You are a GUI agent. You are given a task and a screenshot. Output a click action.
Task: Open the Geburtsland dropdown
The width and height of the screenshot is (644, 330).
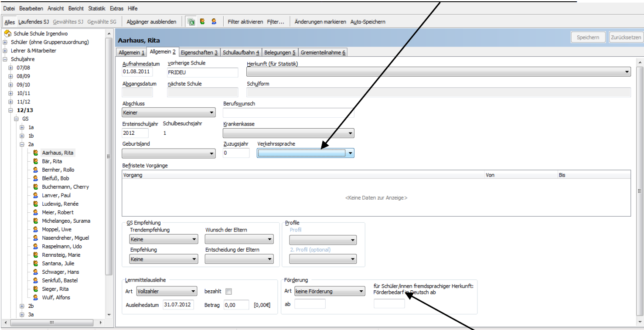(x=169, y=153)
